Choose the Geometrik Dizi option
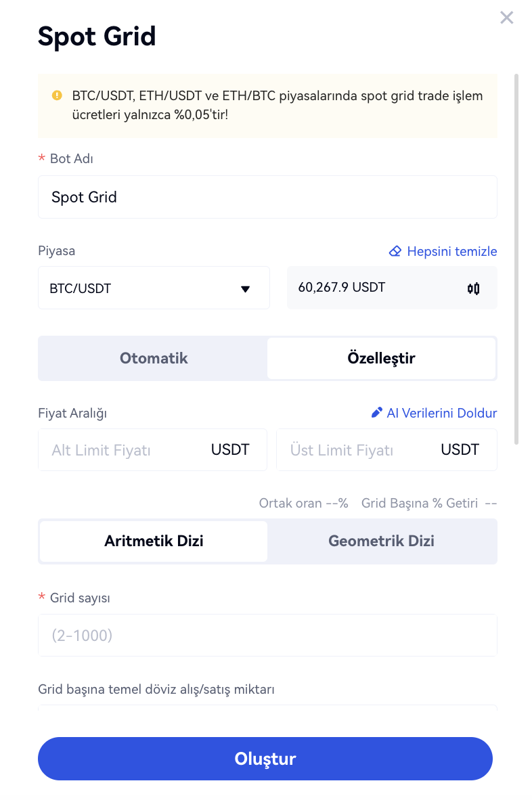 pos(381,541)
